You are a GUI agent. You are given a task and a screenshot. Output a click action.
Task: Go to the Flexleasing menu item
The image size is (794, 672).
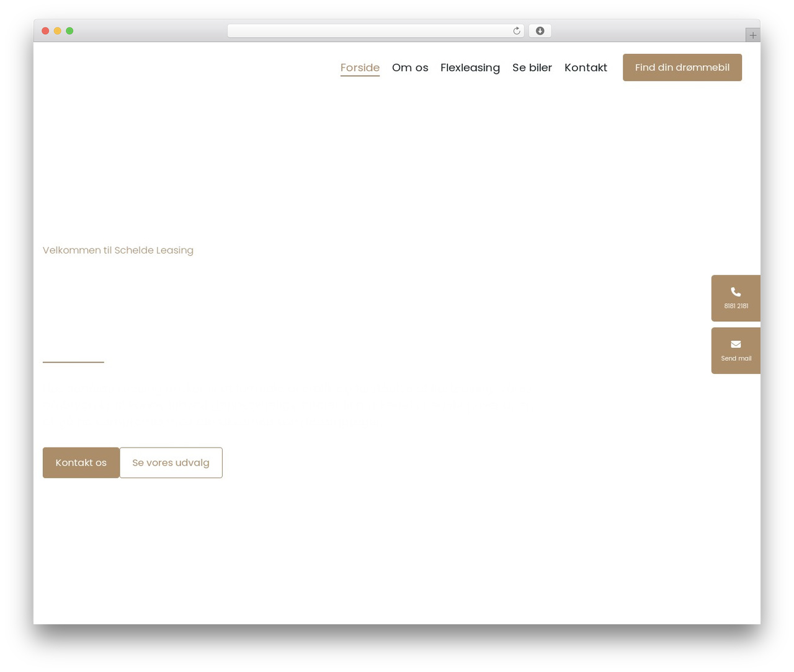point(470,68)
